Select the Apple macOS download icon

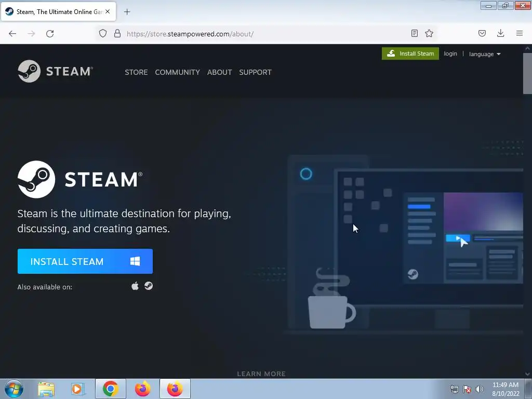pos(135,286)
